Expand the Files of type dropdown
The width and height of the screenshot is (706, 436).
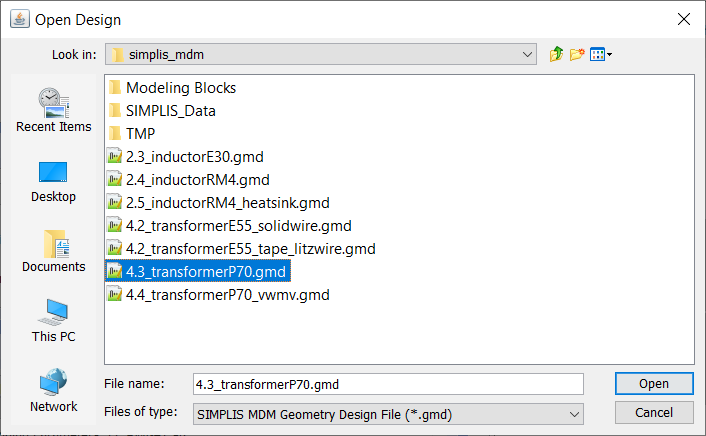(x=574, y=413)
